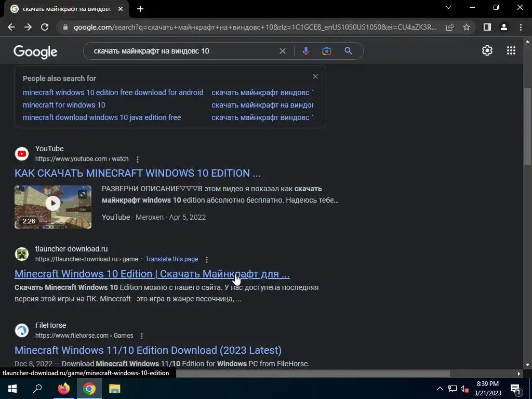The image size is (532, 399).
Task: Open Chrome profile icon
Action: click(x=504, y=27)
